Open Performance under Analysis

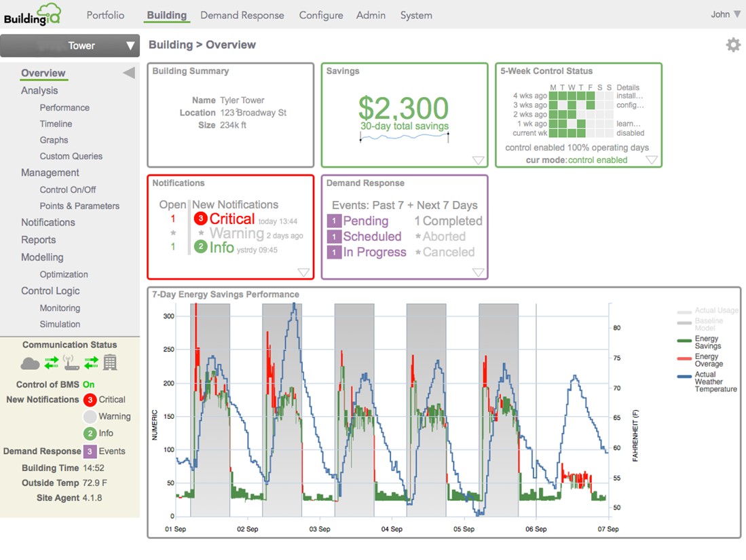pos(64,107)
